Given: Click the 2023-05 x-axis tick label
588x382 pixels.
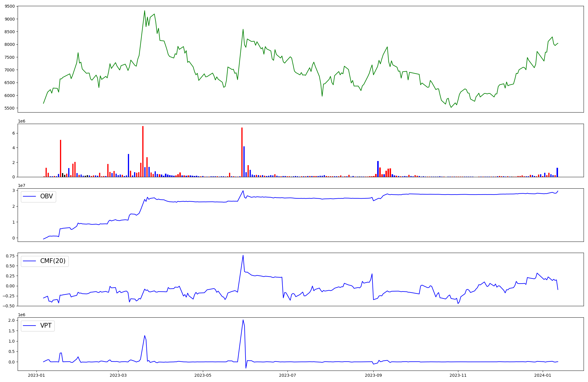Looking at the screenshot, I should (x=203, y=375).
